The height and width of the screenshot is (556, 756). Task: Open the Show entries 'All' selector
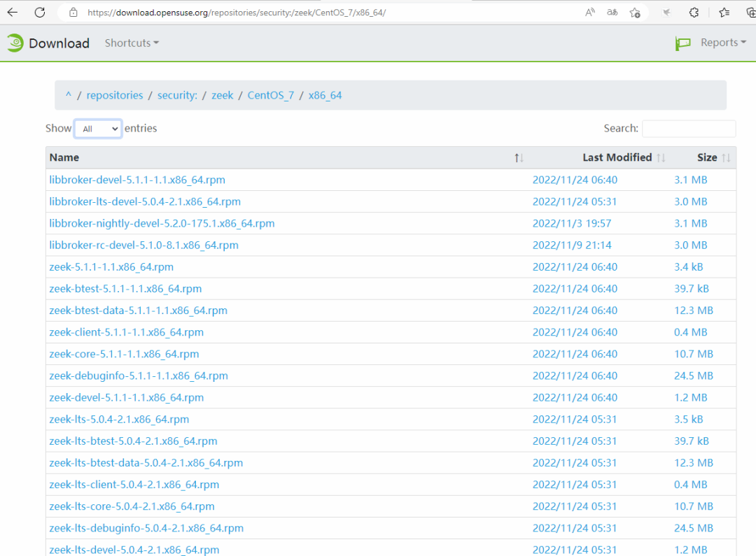coord(98,129)
